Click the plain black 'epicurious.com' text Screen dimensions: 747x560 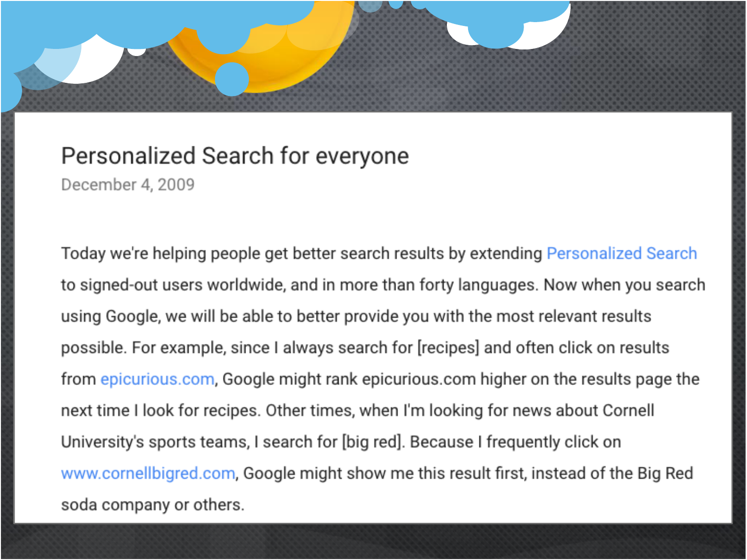click(x=419, y=379)
